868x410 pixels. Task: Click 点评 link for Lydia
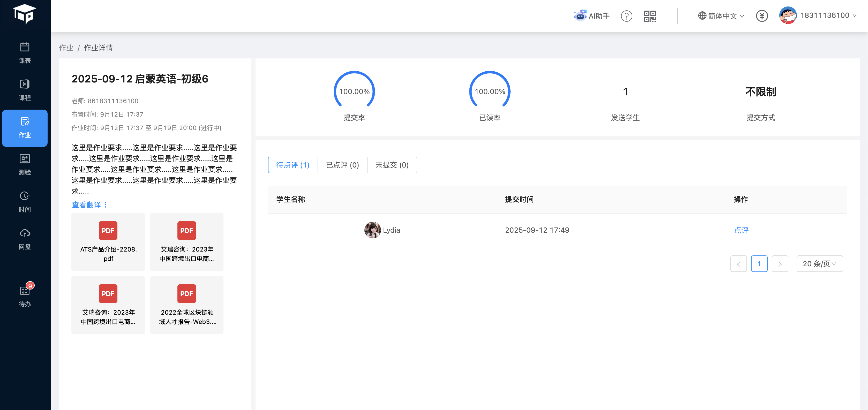tap(741, 230)
